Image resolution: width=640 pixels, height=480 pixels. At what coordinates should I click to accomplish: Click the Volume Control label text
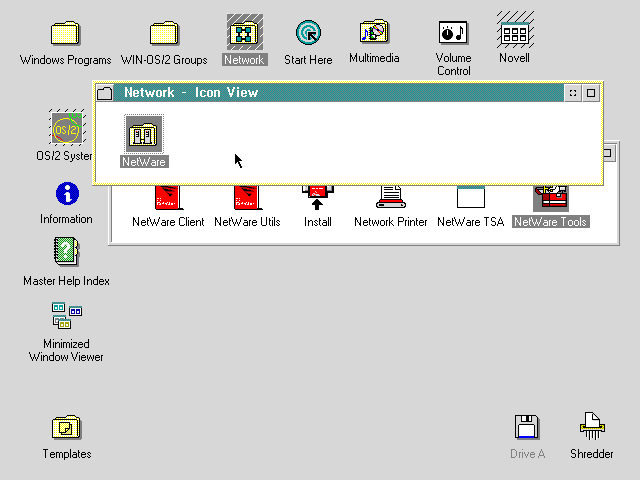click(x=453, y=64)
